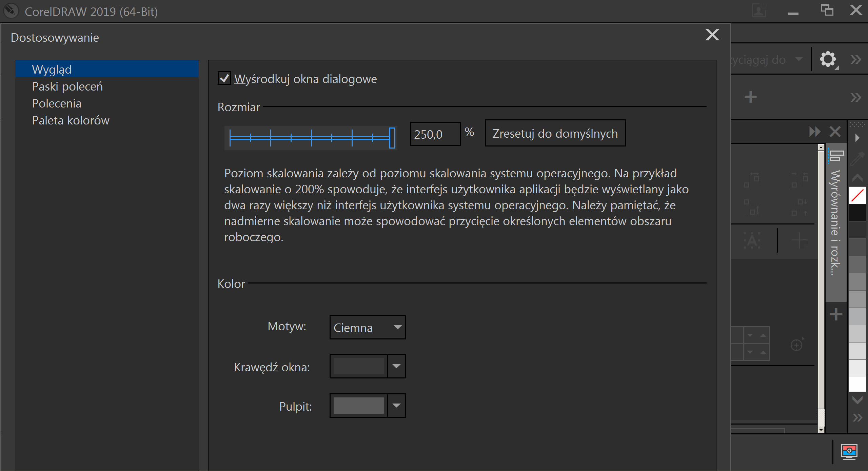Viewport: 868px width, 471px height.
Task: Open the color palette flyout arrow
Action: click(857, 138)
